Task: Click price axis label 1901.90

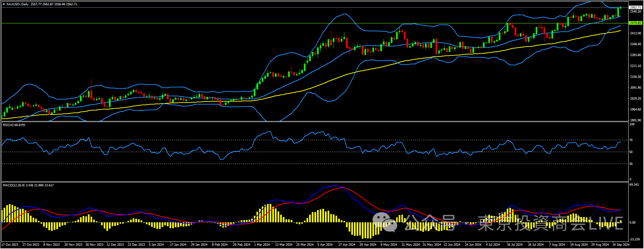Action: [x=635, y=120]
